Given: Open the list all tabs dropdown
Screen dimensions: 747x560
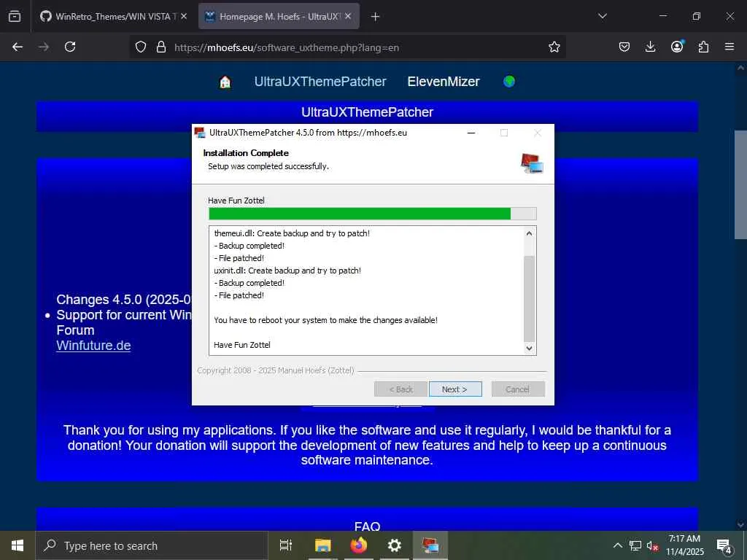Looking at the screenshot, I should pos(602,16).
